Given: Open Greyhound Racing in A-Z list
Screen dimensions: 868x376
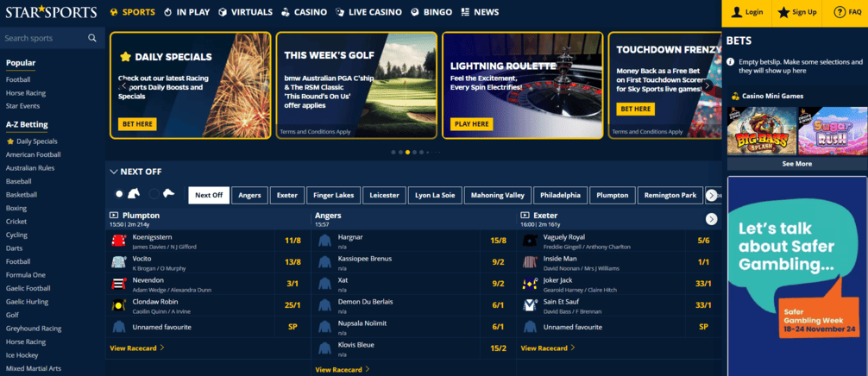Looking at the screenshot, I should (x=34, y=329).
